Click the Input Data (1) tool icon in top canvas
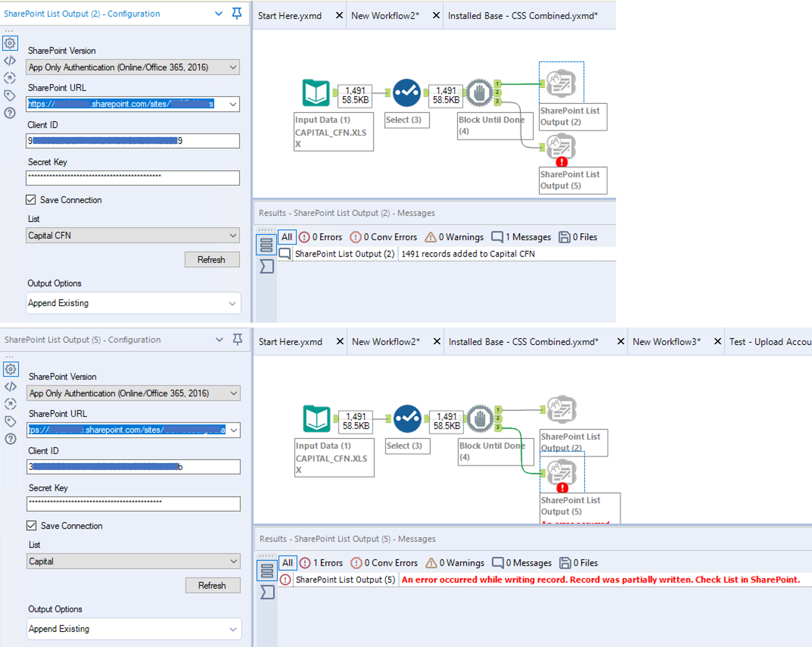This screenshot has width=812, height=647. coord(316,93)
